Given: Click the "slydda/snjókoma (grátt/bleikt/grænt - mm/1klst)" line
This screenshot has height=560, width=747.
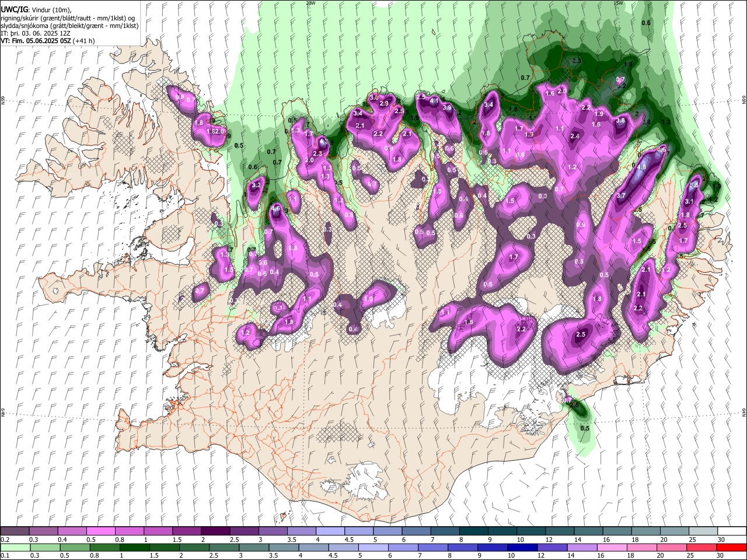Looking at the screenshot, I should [69, 26].
